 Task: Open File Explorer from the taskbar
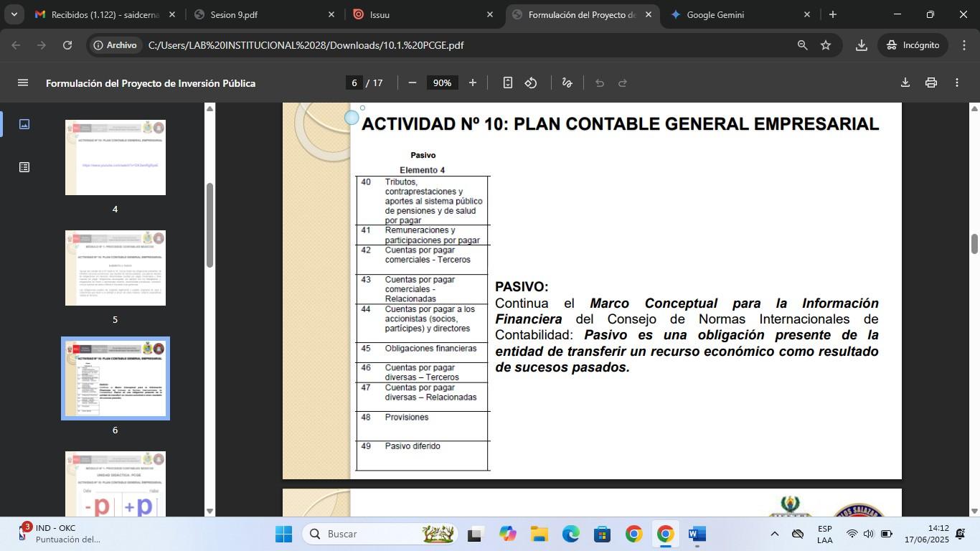pyautogui.click(x=540, y=534)
